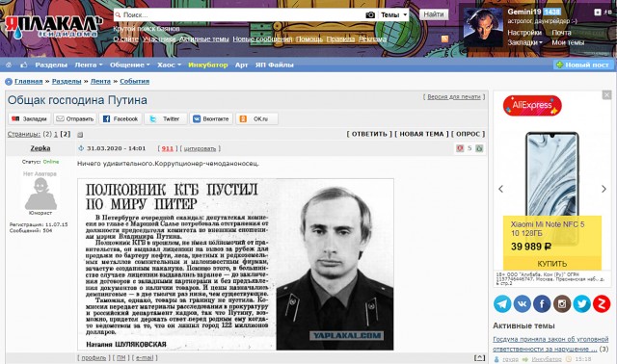Open Версия для печати link
Screen dimensions: 617x364
pyautogui.click(x=454, y=96)
